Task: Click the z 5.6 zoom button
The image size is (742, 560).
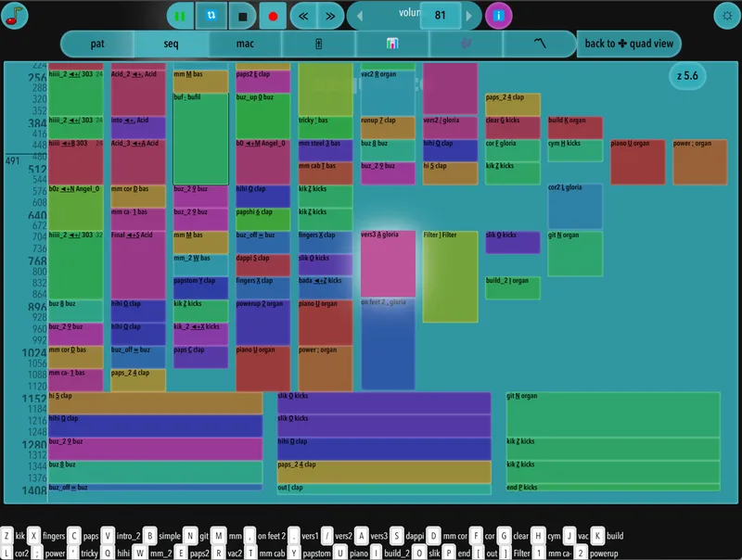Action: pos(687,76)
